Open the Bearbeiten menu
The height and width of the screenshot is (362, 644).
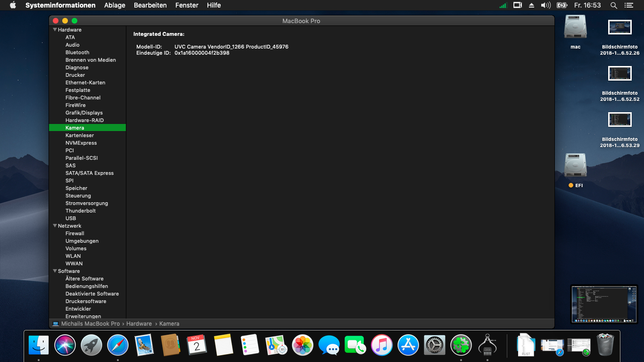pyautogui.click(x=150, y=5)
